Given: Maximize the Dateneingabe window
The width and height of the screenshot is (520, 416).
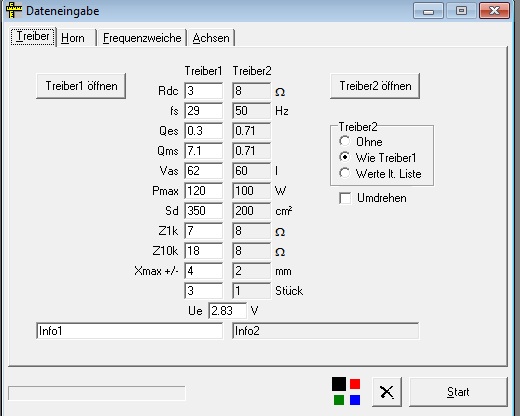Looking at the screenshot, I should click(x=461, y=11).
